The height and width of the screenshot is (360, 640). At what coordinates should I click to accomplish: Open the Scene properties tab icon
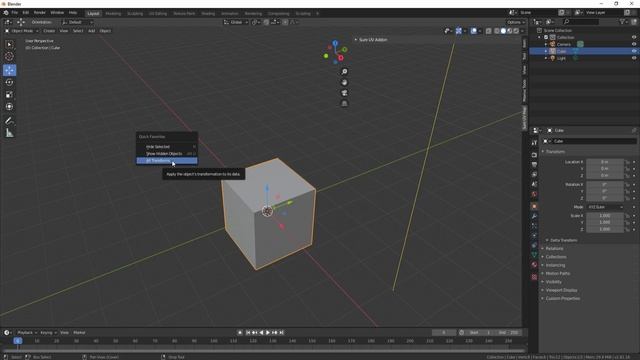click(534, 184)
